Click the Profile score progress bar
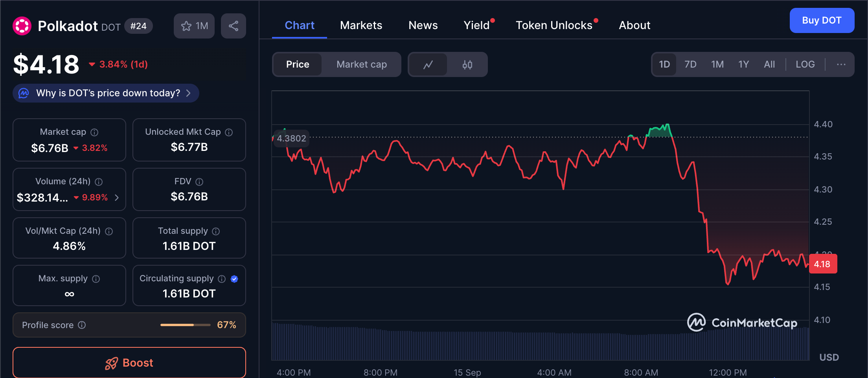The width and height of the screenshot is (868, 378). click(185, 325)
